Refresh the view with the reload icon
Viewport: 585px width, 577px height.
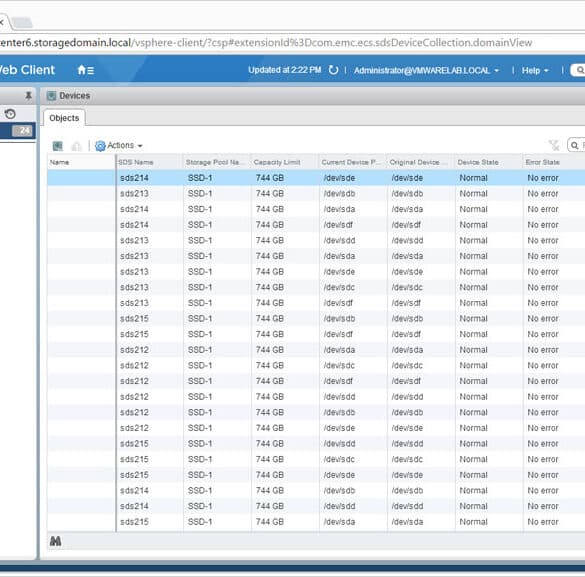click(x=333, y=70)
